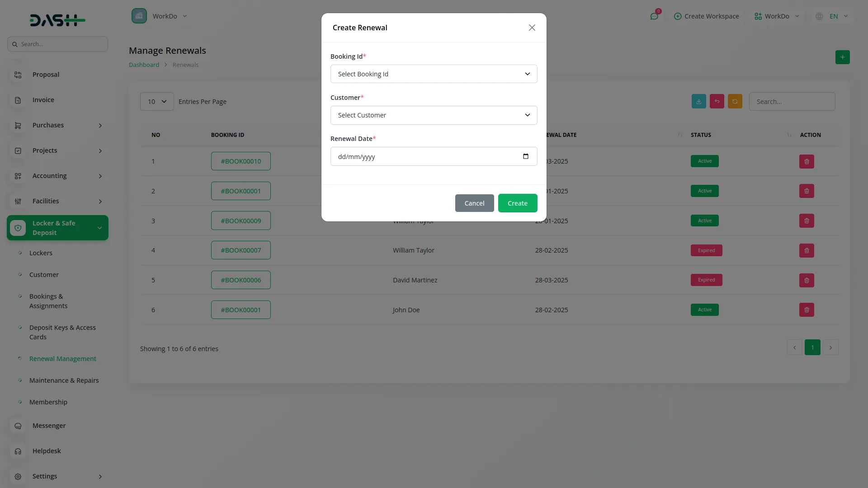Go to Renewal Management in sidebar
Image resolution: width=868 pixels, height=488 pixels.
tap(62, 358)
